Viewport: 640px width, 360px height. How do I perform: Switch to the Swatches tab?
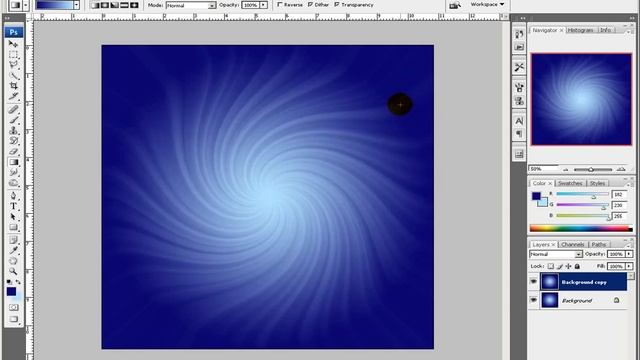point(570,183)
